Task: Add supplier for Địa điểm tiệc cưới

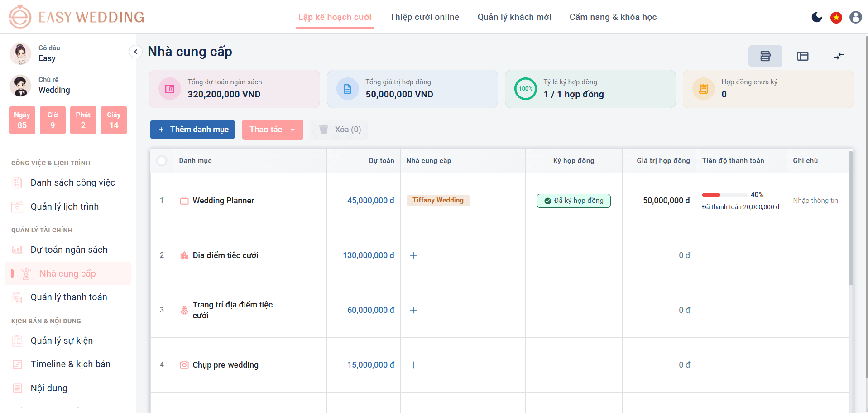Action: pyautogui.click(x=413, y=255)
